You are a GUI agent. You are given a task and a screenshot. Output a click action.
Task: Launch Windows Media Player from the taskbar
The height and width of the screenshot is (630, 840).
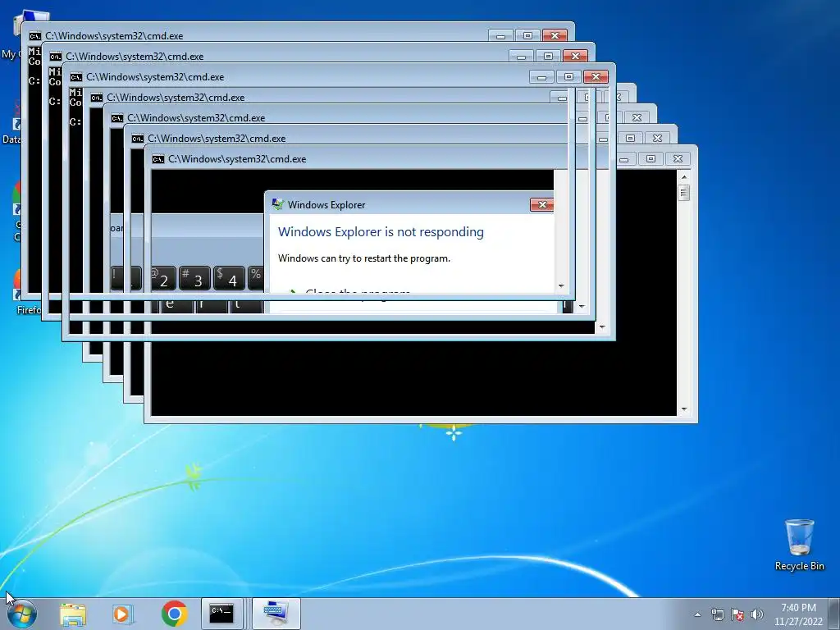(x=123, y=614)
